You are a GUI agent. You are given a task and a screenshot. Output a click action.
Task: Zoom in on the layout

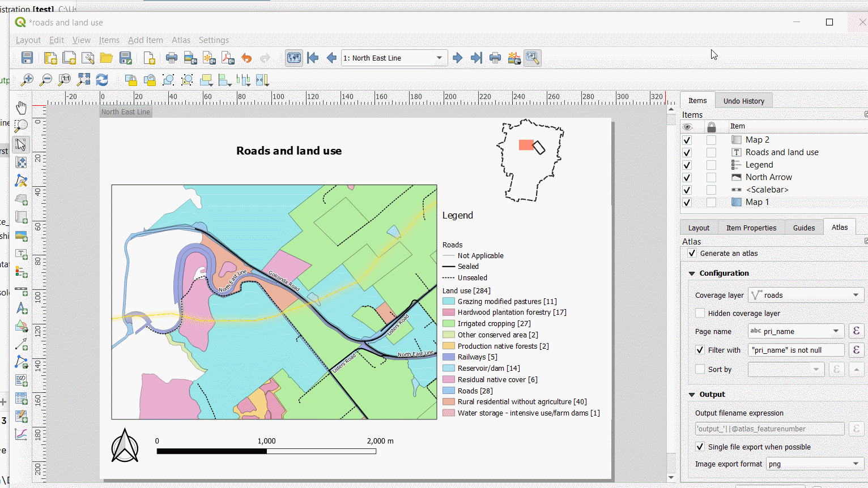pyautogui.click(x=27, y=80)
